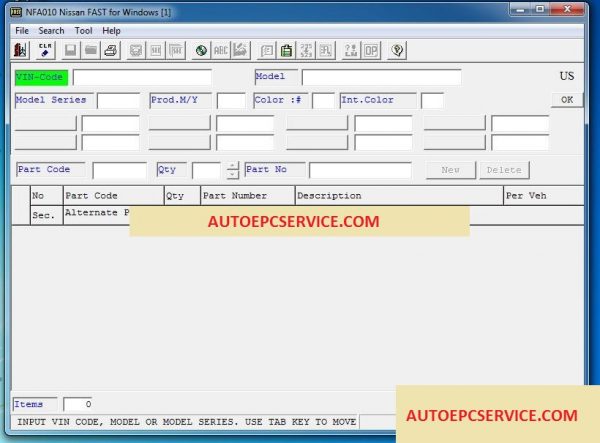Click the 'No' column header
Viewport: 600px width, 443px height.
coord(47,196)
